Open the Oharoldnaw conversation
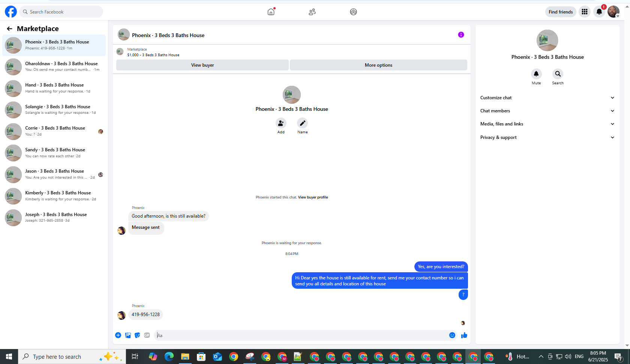 pos(54,67)
